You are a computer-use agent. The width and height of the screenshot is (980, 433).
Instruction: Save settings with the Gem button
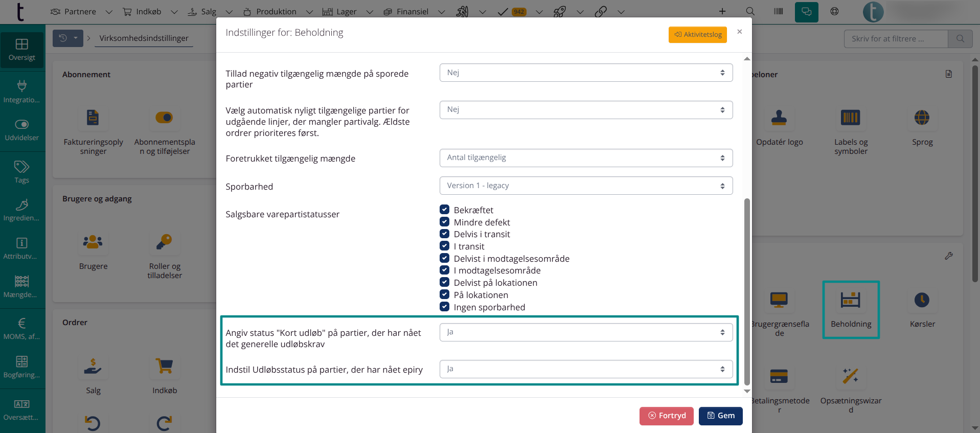pyautogui.click(x=720, y=416)
